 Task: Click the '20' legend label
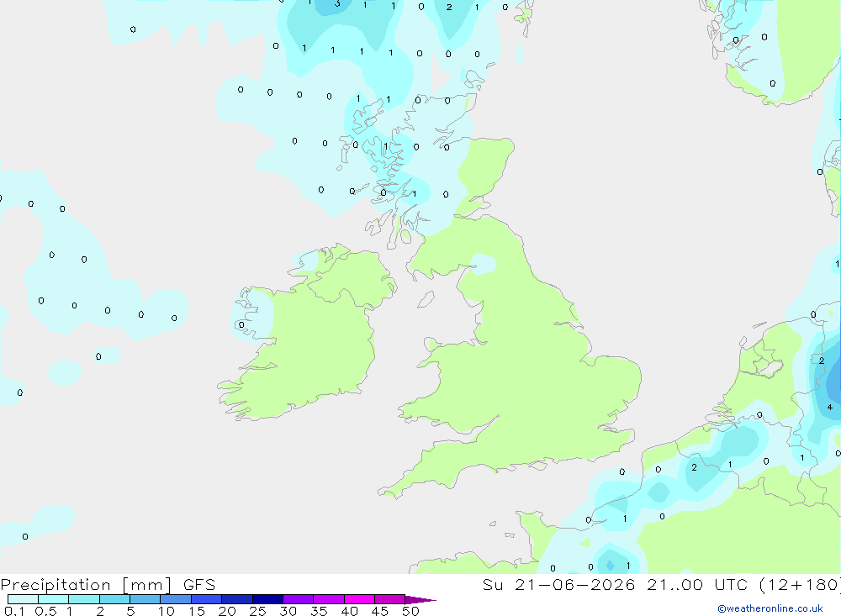(x=227, y=611)
